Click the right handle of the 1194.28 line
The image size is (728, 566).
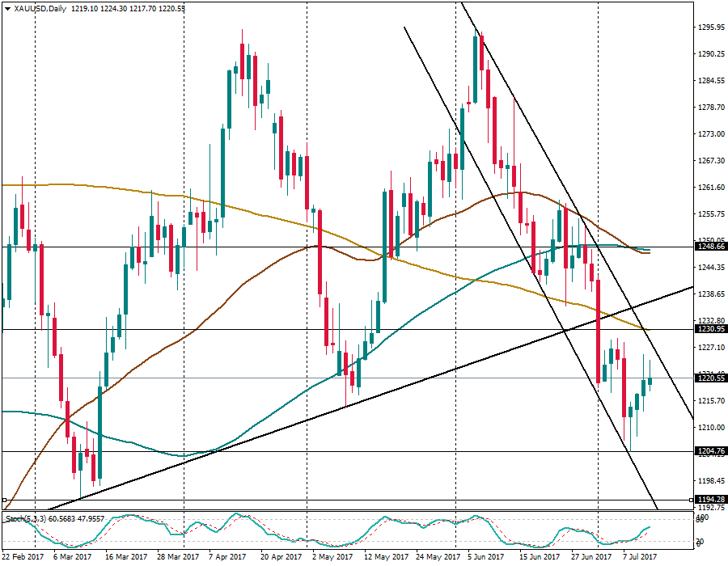click(690, 500)
